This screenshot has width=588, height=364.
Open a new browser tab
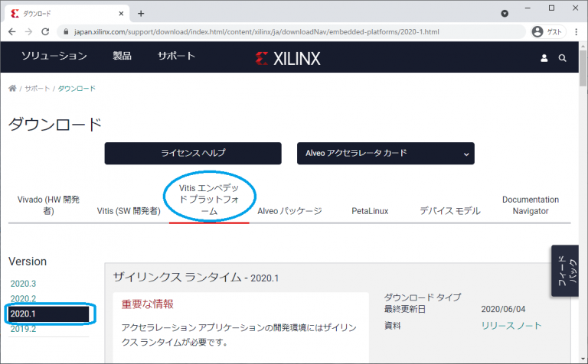(141, 13)
